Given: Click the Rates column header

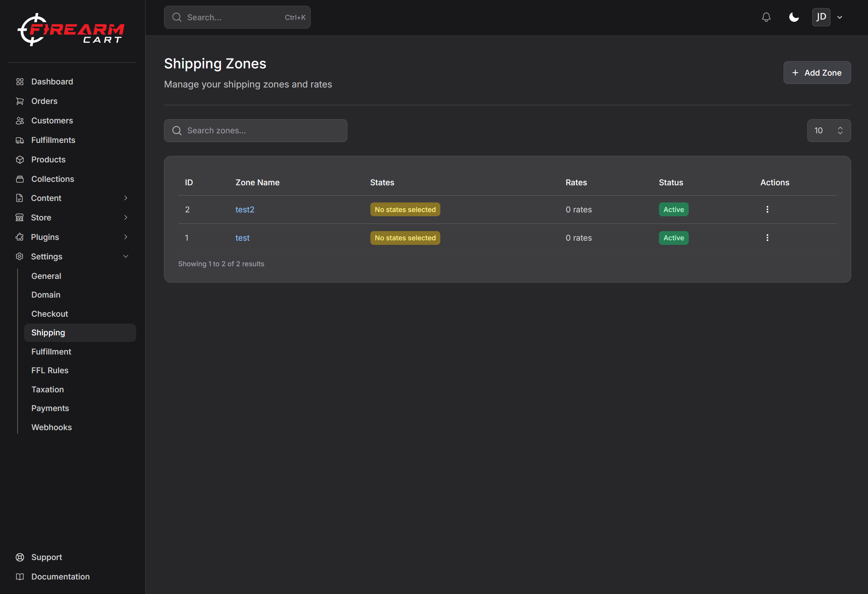Looking at the screenshot, I should (x=576, y=183).
